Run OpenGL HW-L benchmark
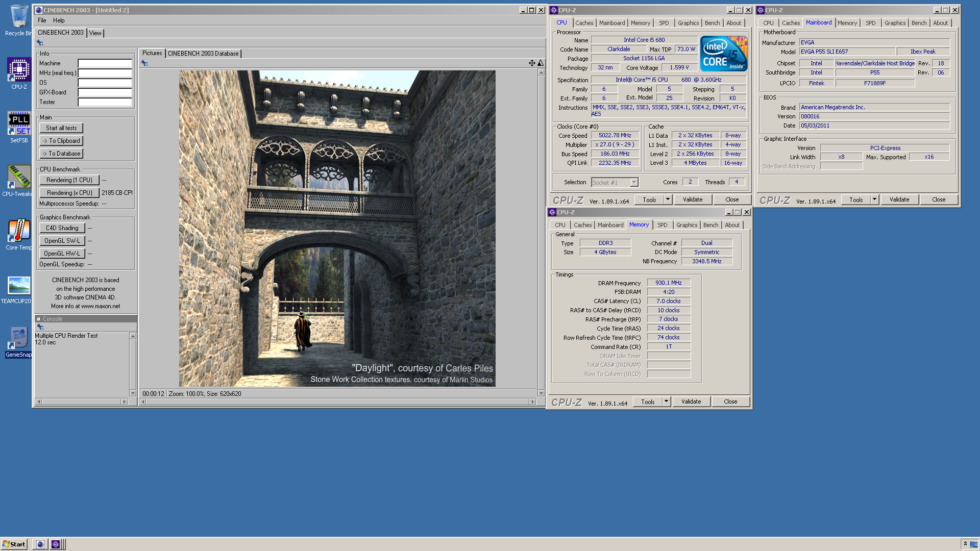 click(x=62, y=254)
